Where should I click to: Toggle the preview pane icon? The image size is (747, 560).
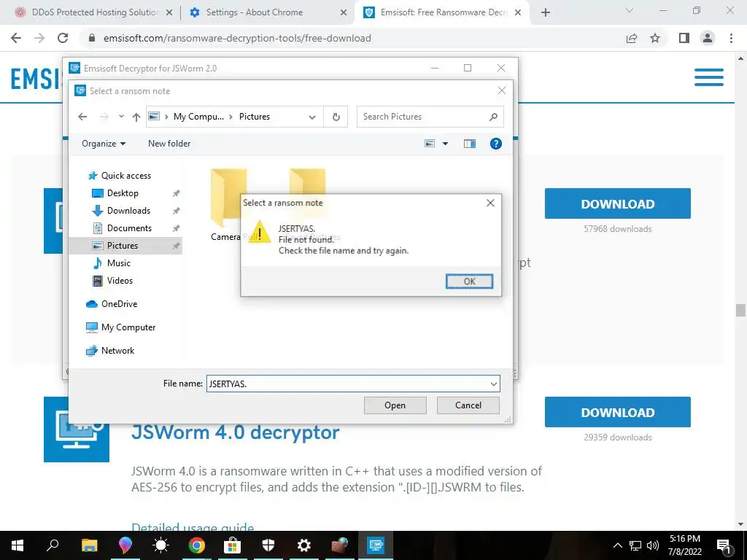pyautogui.click(x=469, y=144)
